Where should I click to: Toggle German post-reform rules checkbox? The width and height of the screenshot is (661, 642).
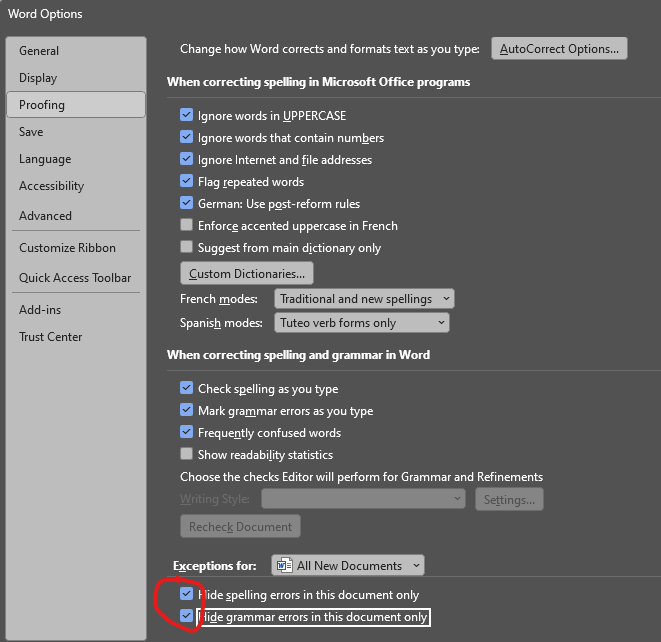pyautogui.click(x=186, y=203)
